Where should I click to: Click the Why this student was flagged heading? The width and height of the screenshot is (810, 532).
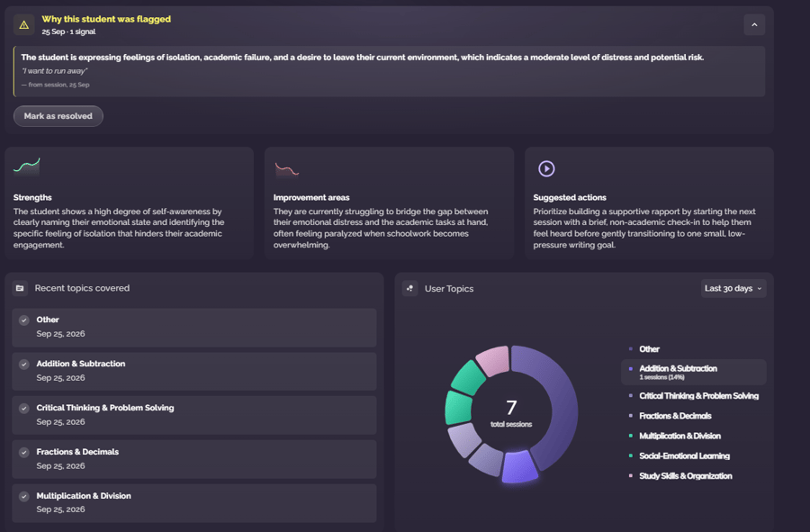tap(106, 19)
